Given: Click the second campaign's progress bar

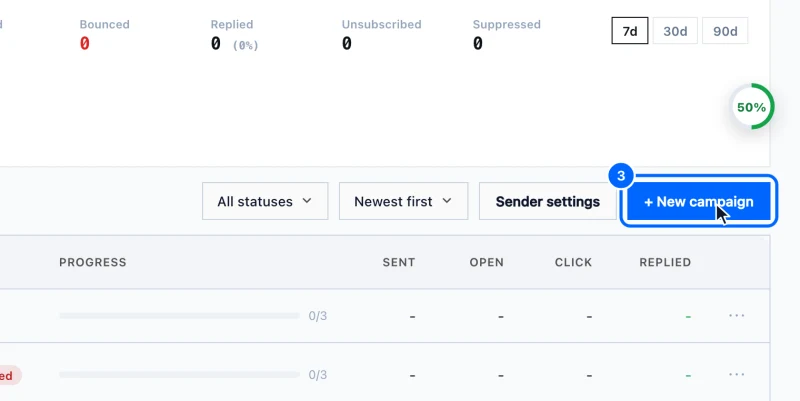Looking at the screenshot, I should tap(179, 375).
